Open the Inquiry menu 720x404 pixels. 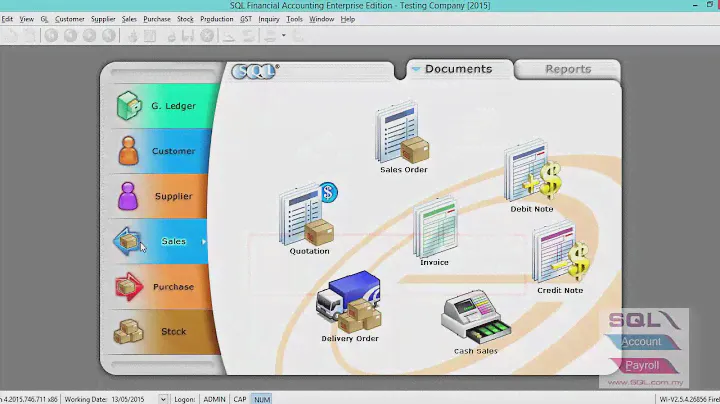coord(269,19)
